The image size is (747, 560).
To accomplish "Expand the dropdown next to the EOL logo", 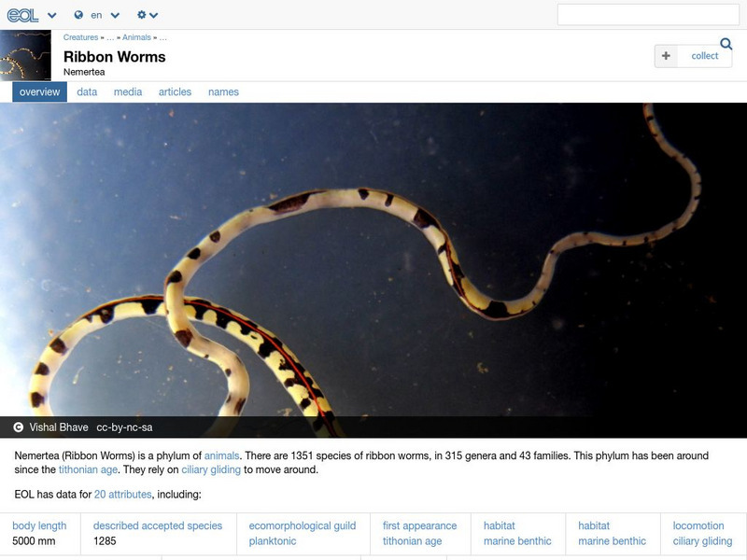I will point(51,15).
